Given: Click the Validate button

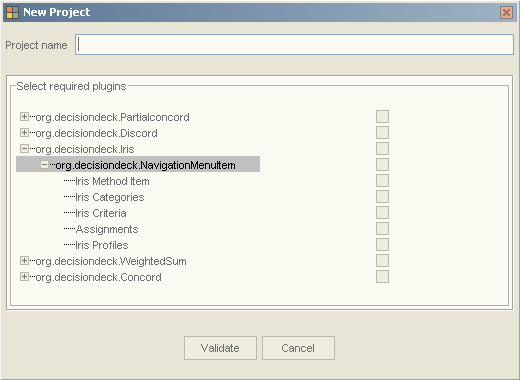Looking at the screenshot, I should (220, 348).
